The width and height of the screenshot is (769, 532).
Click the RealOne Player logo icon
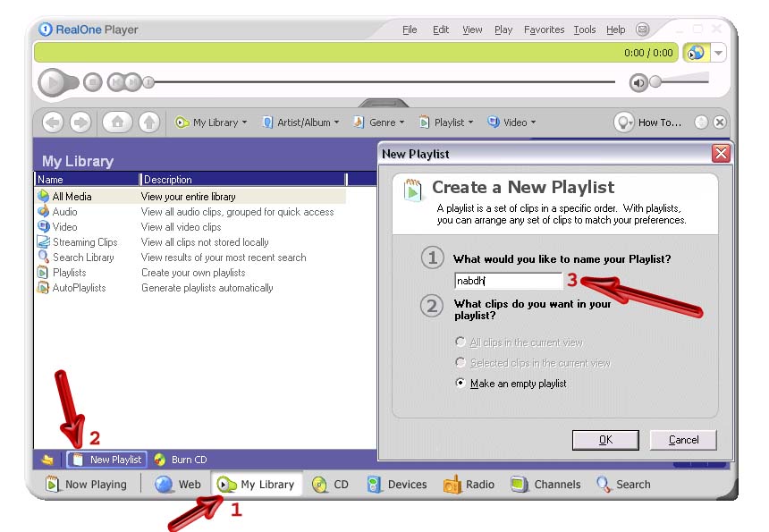click(45, 30)
